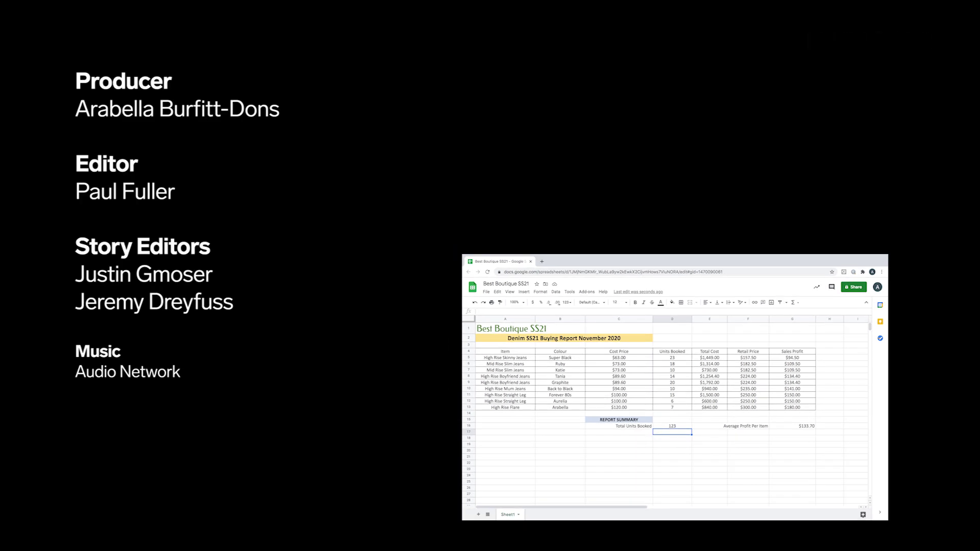
Task: Click the Sheet1 tab at bottom
Action: [508, 514]
